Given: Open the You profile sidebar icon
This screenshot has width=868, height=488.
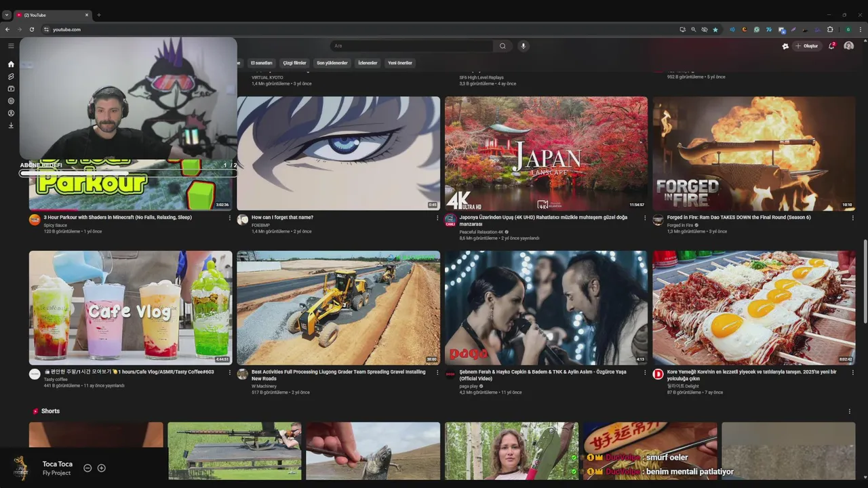Looking at the screenshot, I should coord(11,113).
